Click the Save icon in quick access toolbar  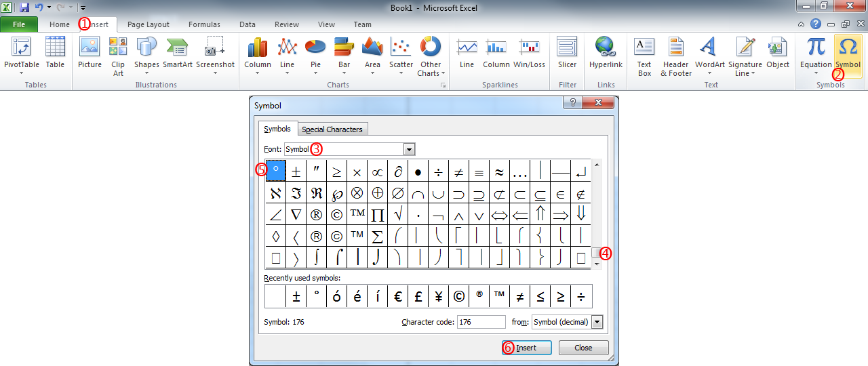pos(24,7)
